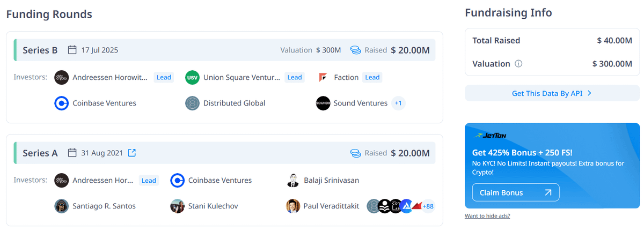Image resolution: width=644 pixels, height=231 pixels.
Task: Open the Union Square Ventures investor link
Action: [x=241, y=78]
